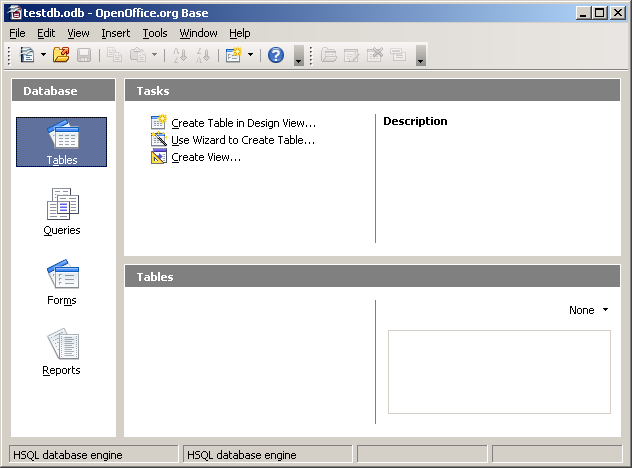Click the Rename table toolbar icon
Screen dimensions: 632x468
coord(398,55)
